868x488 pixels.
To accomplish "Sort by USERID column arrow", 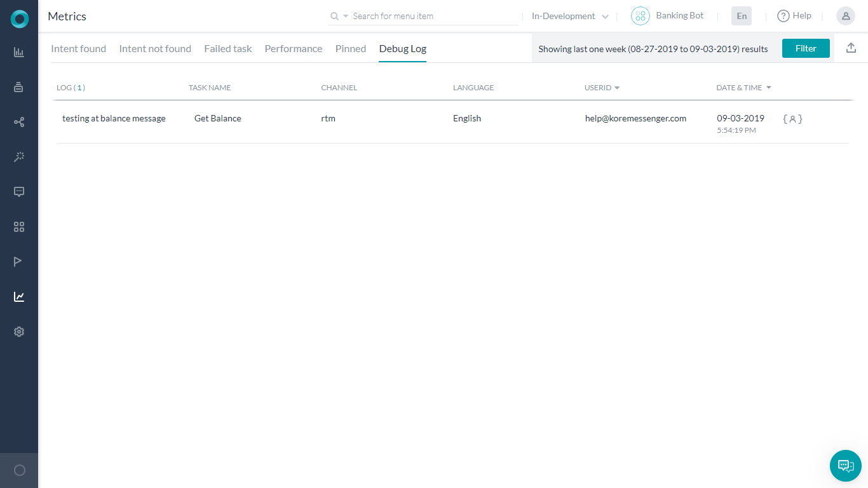I will pyautogui.click(x=617, y=88).
